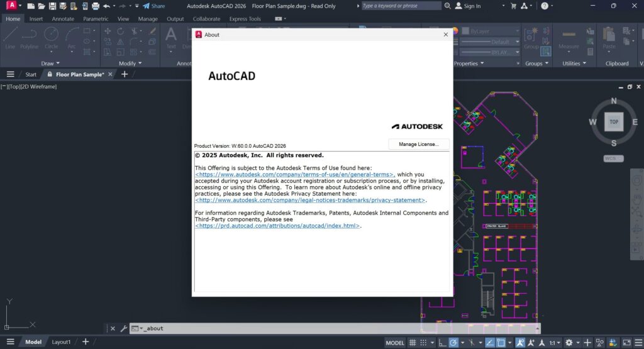The image size is (644, 349).
Task: Open the annotation scale 1:1 dropdown
Action: (x=555, y=343)
